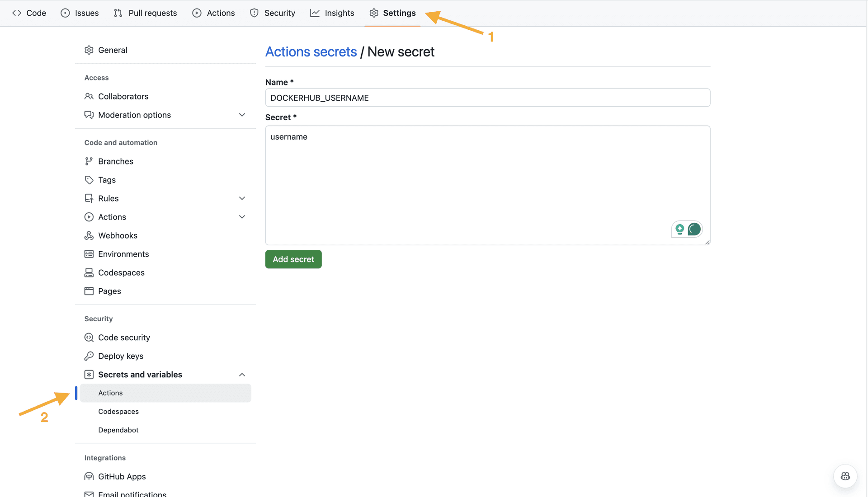The width and height of the screenshot is (868, 497).
Task: Open GitHub Apps settings
Action: pos(165,476)
